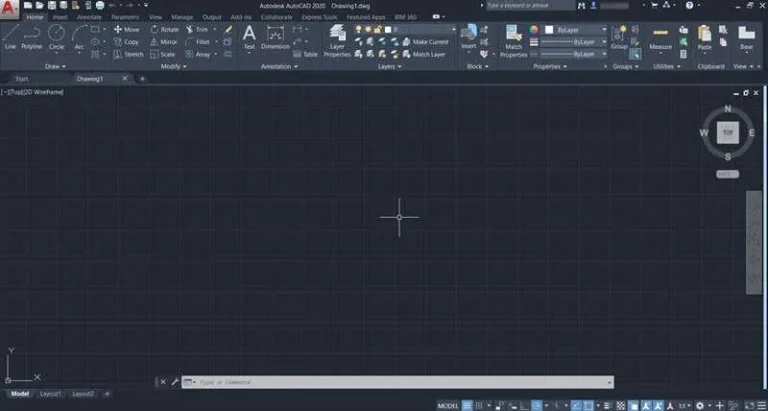Click the Rotate tool

point(165,29)
